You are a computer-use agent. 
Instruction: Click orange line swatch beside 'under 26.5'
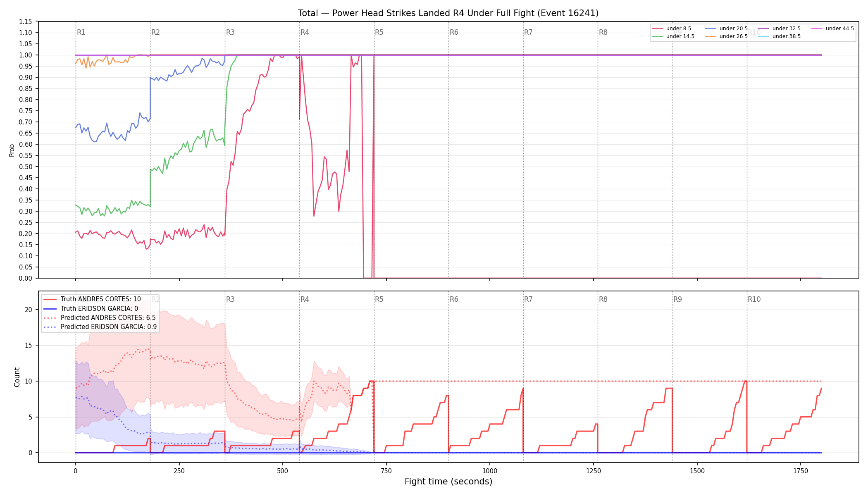(x=711, y=36)
